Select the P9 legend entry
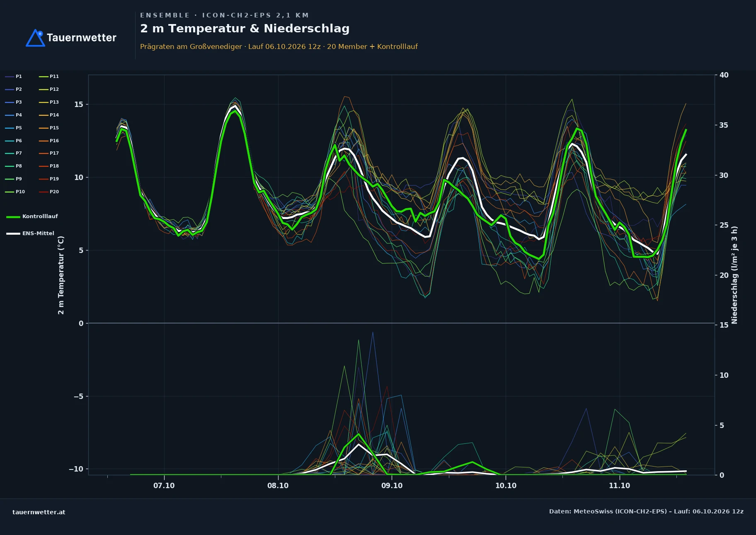Viewport: 756px width, 535px height. click(x=14, y=179)
